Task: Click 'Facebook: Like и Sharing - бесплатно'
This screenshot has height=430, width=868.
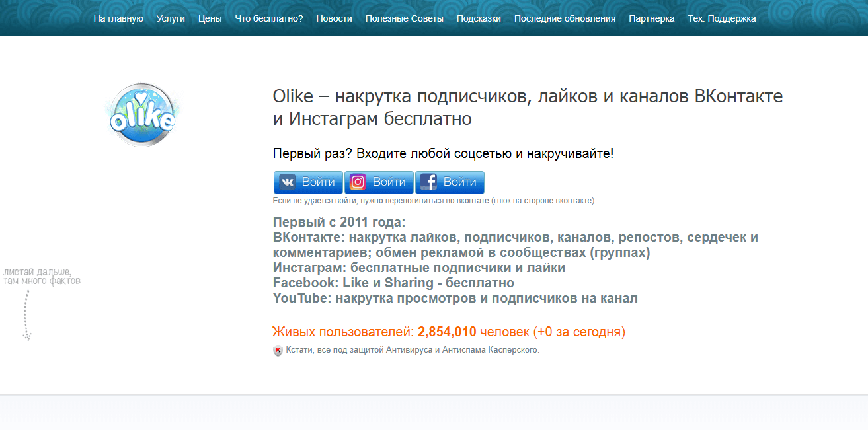Action: (393, 283)
